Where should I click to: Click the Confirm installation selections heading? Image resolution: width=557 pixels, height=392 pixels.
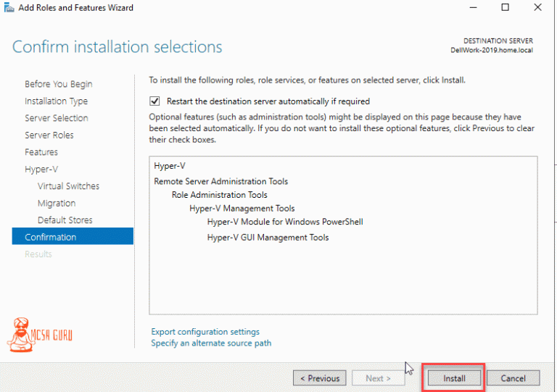pyautogui.click(x=117, y=46)
